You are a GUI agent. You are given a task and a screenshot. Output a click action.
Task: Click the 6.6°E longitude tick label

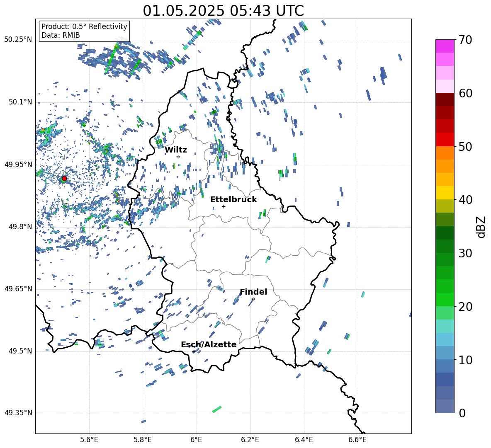(357, 440)
